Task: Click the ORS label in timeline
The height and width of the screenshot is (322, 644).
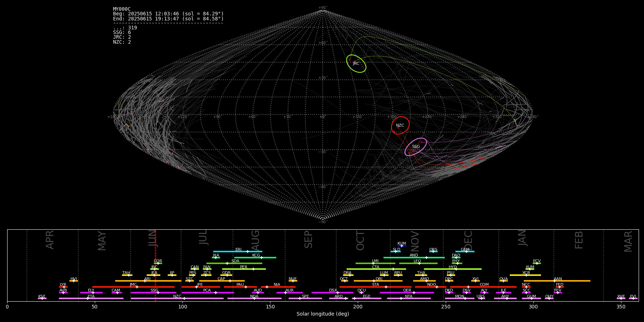Action: pos(433,250)
